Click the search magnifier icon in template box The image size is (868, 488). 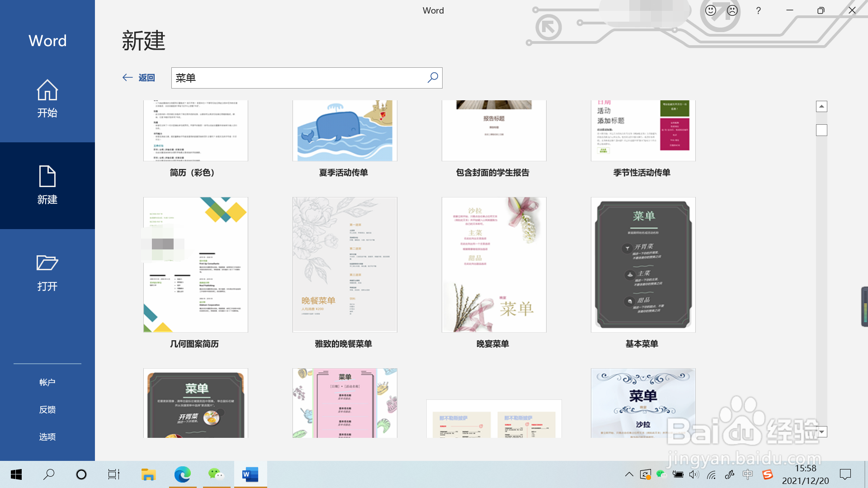433,78
